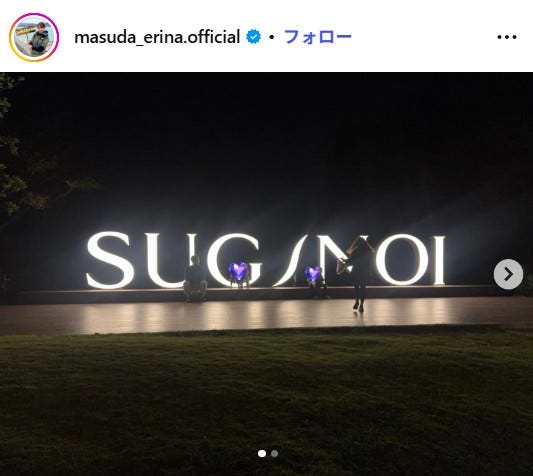Select the first carousel indicator dot
The height and width of the screenshot is (476, 533).
pos(262,453)
